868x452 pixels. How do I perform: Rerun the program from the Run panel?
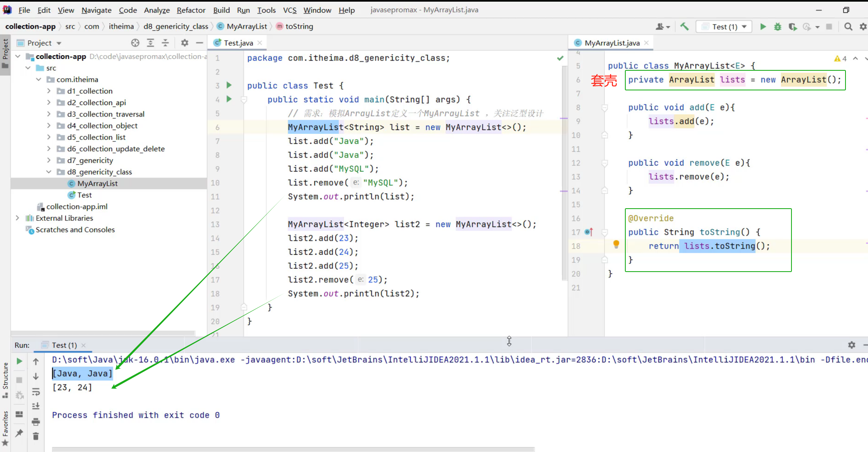(19, 361)
